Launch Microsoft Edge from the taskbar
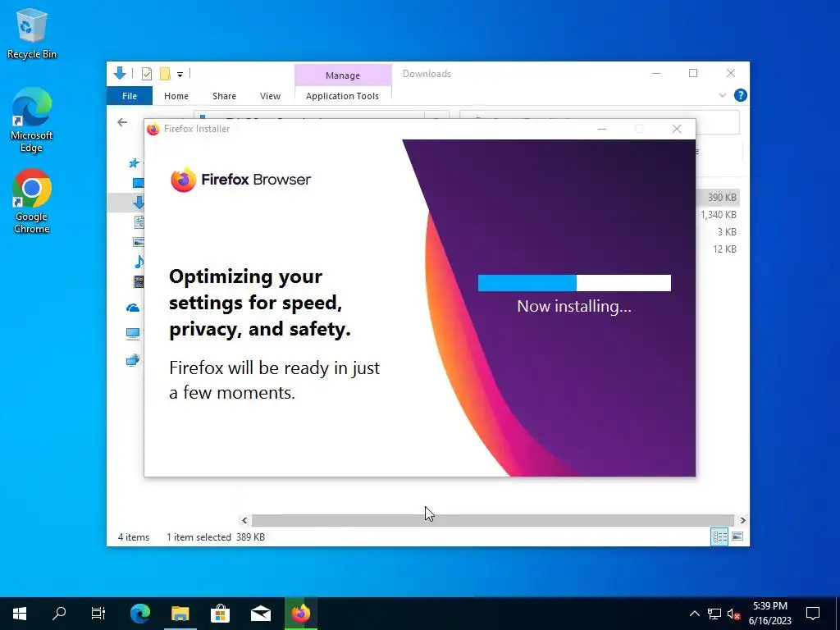Screen dimensions: 840x630 pos(140,614)
